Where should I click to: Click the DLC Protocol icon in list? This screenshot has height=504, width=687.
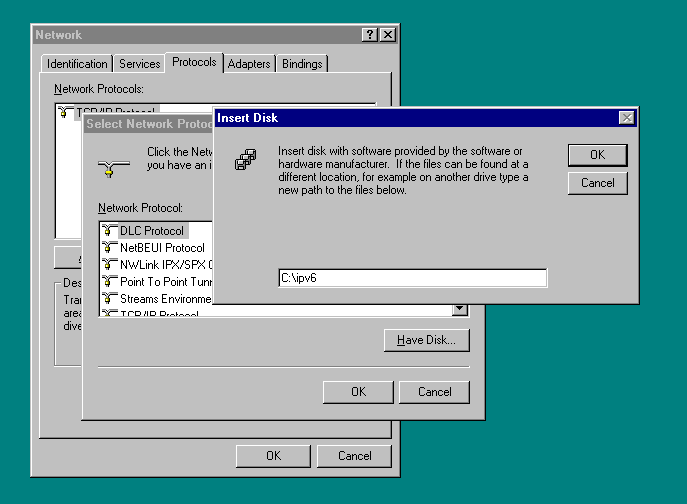coord(109,231)
